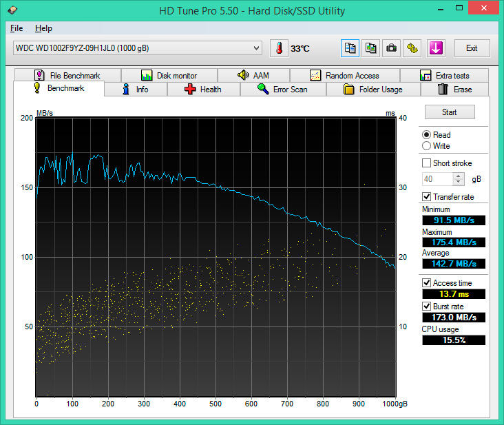Expand the WDC drive selection dropdown
Viewport: 504px width, 425px height.
[256, 48]
